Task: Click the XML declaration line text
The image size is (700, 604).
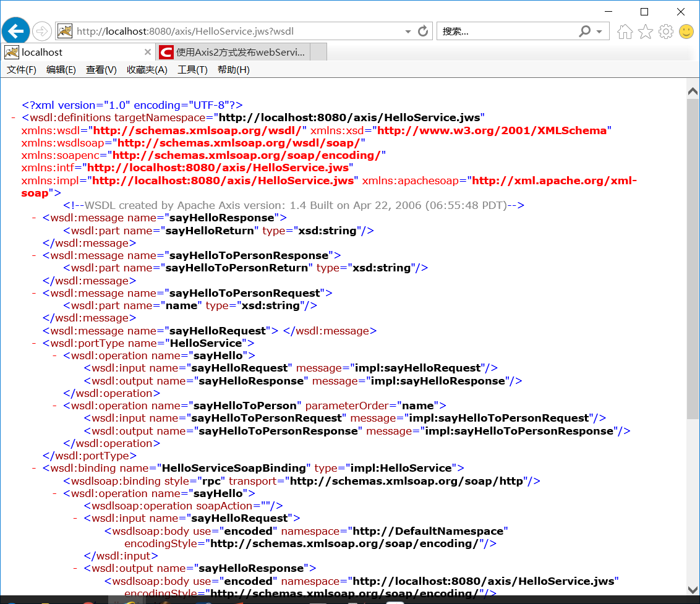Action: [132, 105]
